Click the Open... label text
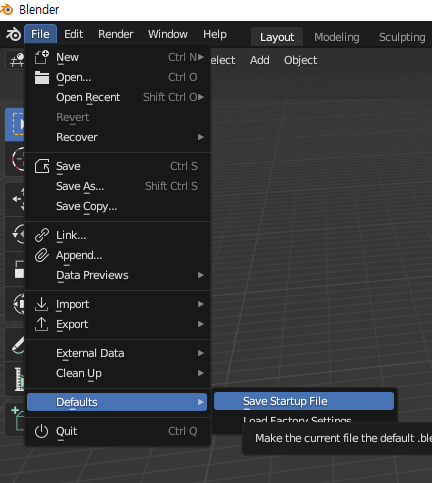 point(73,77)
